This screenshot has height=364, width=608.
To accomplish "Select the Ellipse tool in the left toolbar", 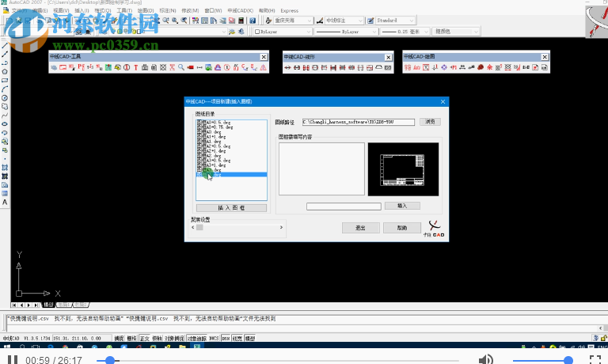I will coord(5,124).
